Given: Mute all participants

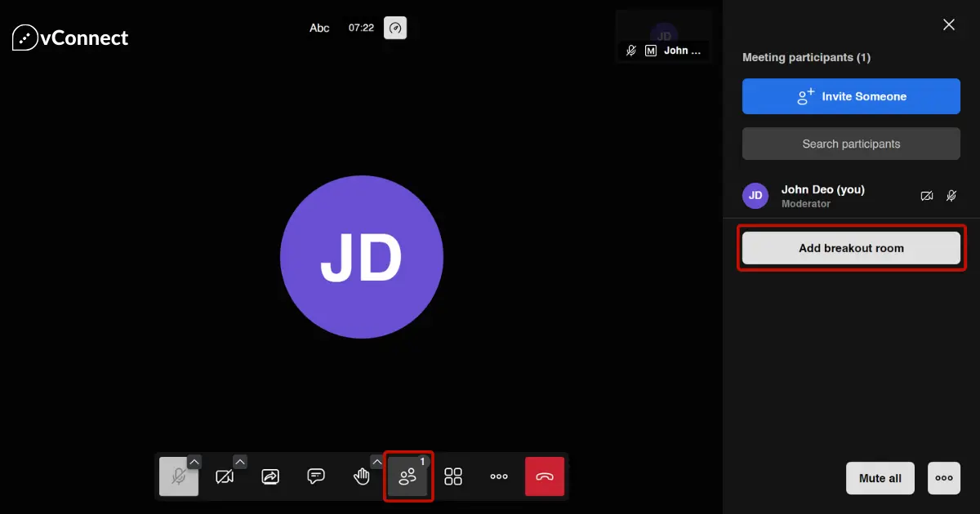Looking at the screenshot, I should [x=880, y=478].
